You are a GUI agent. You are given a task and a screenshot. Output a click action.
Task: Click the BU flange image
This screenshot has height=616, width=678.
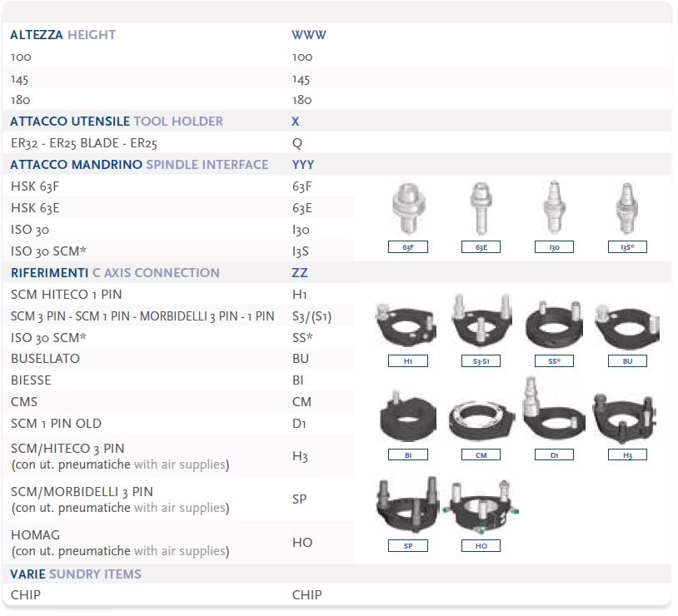(626, 325)
